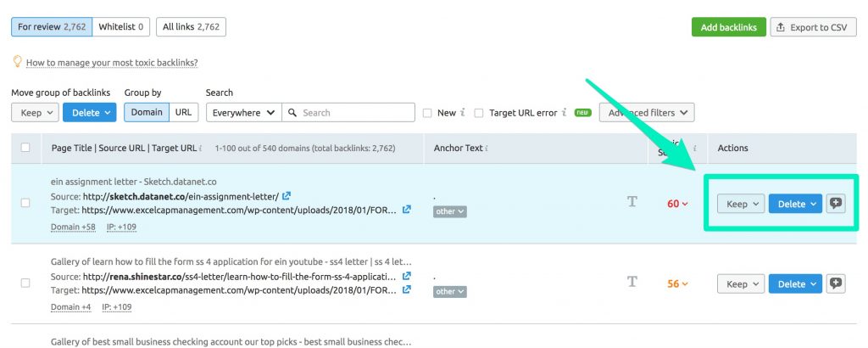The image size is (868, 348).
Task: Click info icon beside Anchor Text header
Action: tap(486, 149)
